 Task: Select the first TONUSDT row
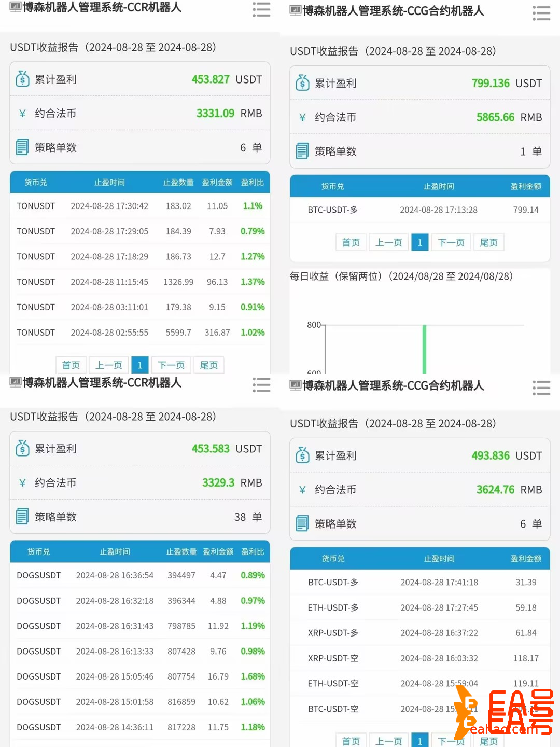(140, 206)
